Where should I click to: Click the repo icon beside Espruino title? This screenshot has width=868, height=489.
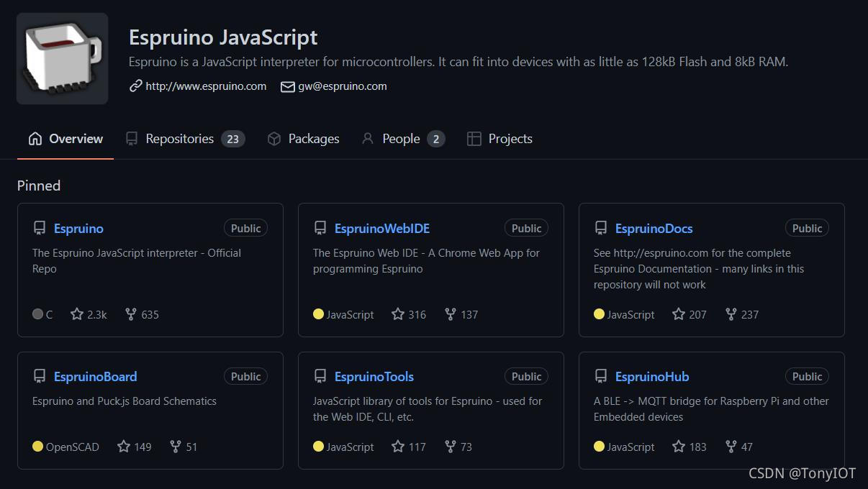coord(40,229)
